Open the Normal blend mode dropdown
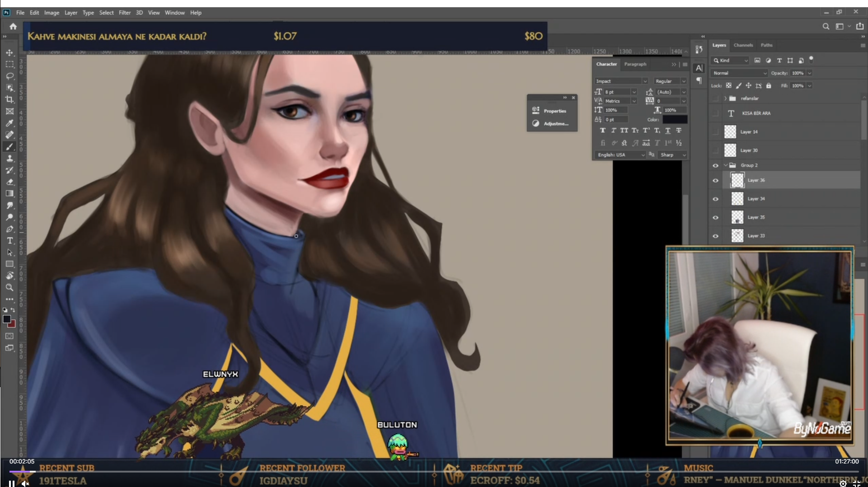This screenshot has width=868, height=487. pyautogui.click(x=739, y=73)
